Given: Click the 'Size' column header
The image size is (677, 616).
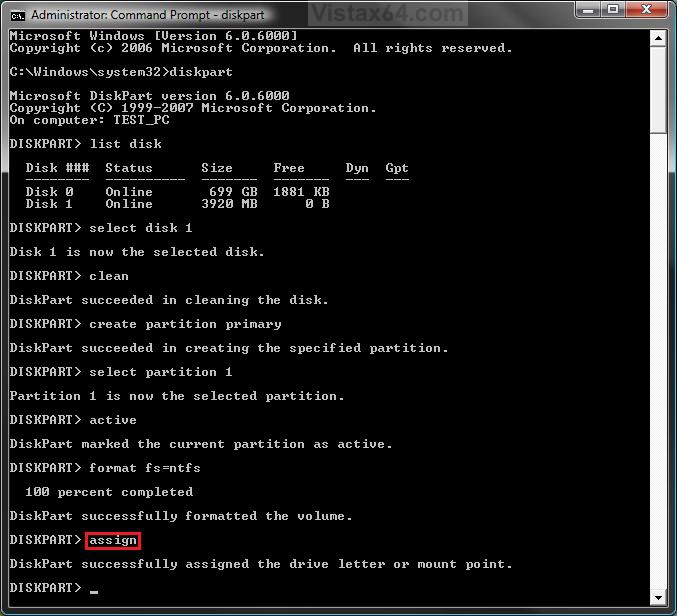Looking at the screenshot, I should click(217, 168).
